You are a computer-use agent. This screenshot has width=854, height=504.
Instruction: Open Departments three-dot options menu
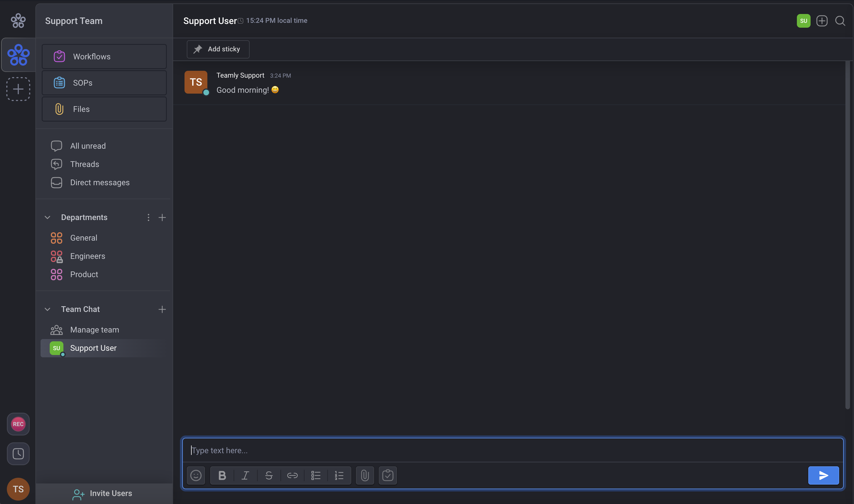148,217
